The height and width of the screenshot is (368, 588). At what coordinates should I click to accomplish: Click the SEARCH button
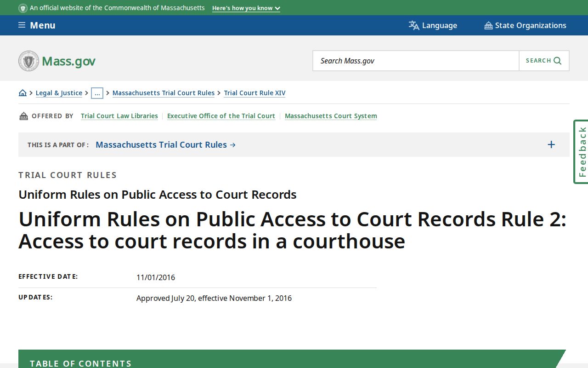tap(544, 61)
